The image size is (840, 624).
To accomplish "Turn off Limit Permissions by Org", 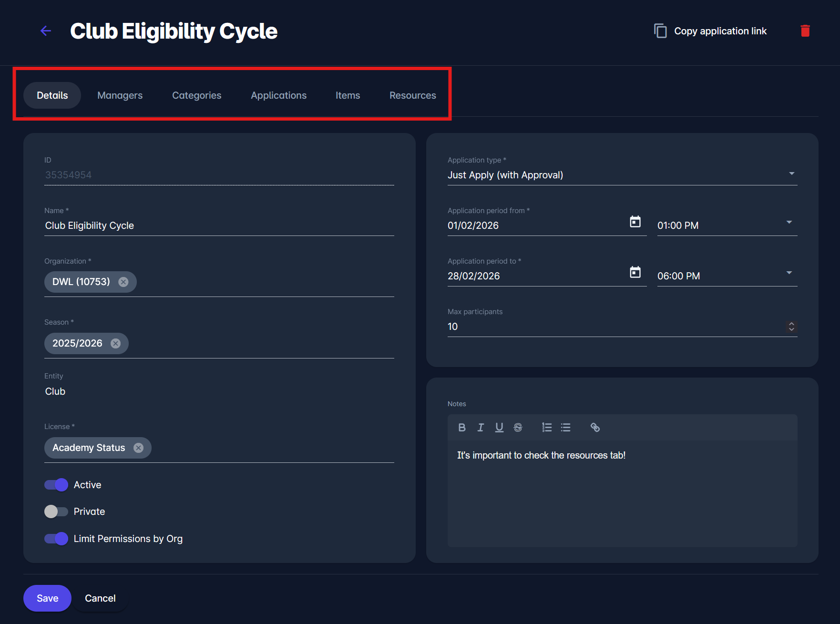I will coord(56,539).
